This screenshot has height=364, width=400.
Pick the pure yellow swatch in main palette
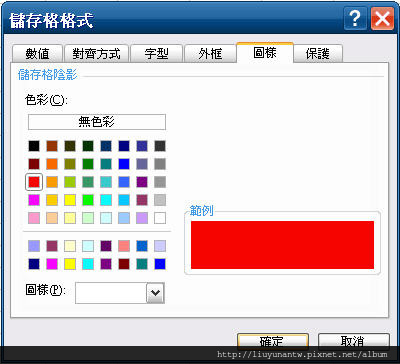click(70, 200)
